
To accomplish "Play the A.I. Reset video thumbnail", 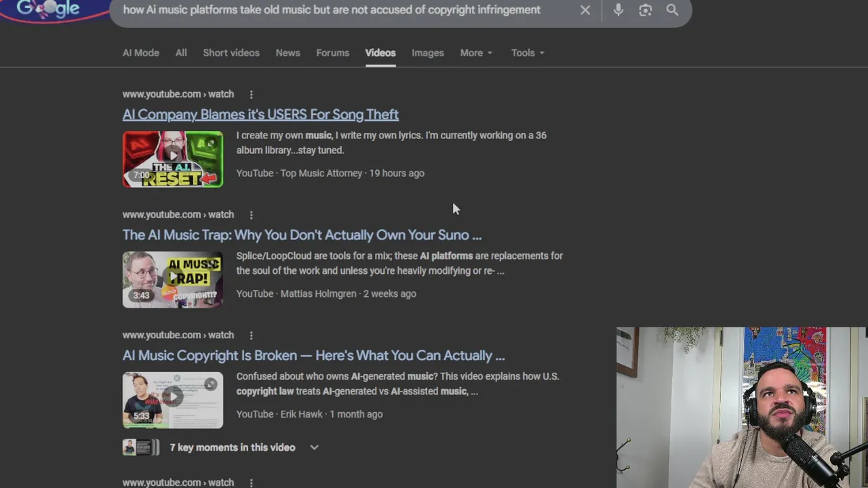I will 173,159.
